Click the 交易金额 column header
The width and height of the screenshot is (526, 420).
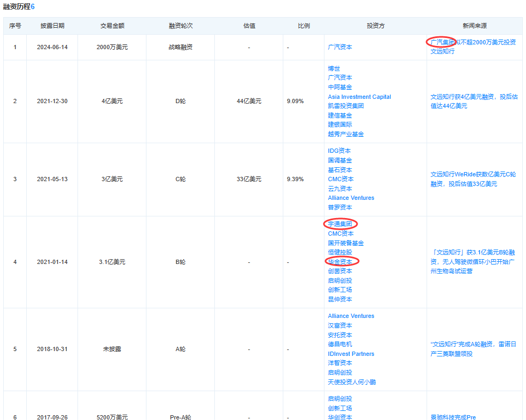point(112,26)
